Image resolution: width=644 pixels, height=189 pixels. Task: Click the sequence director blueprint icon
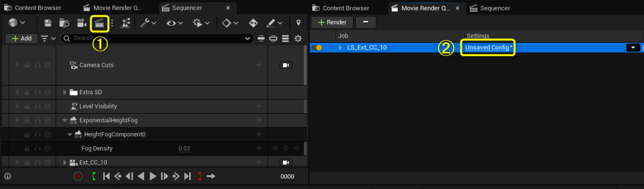126,23
